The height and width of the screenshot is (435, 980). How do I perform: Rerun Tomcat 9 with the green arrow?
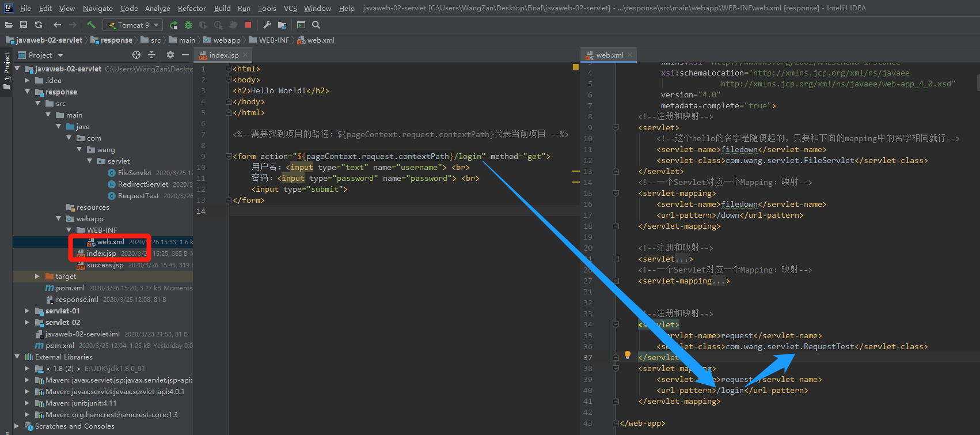(x=173, y=25)
